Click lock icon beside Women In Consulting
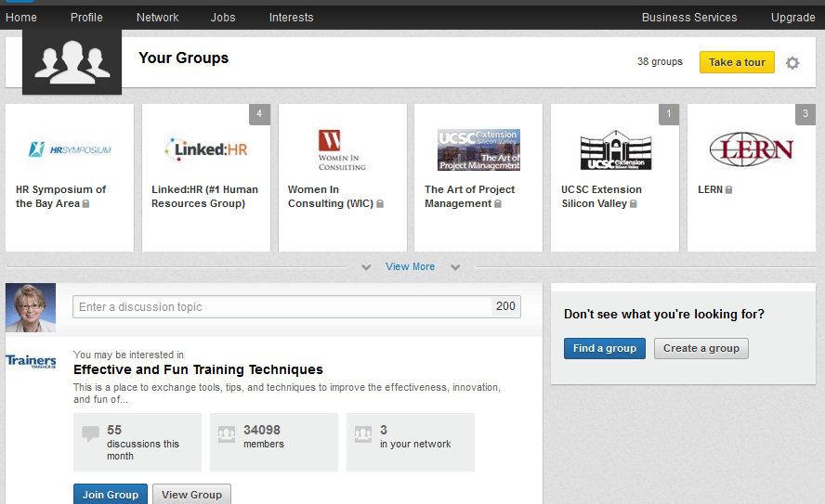825x504 pixels. click(380, 204)
